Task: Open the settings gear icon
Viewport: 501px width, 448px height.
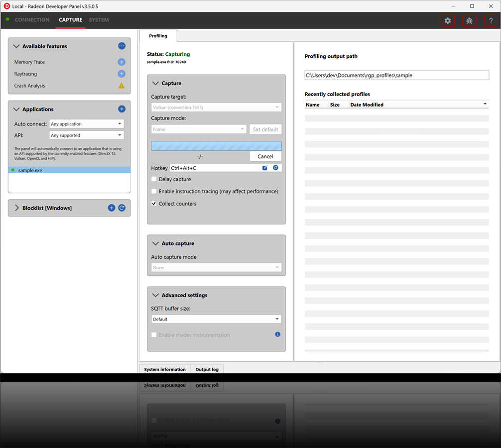Action: (x=448, y=21)
